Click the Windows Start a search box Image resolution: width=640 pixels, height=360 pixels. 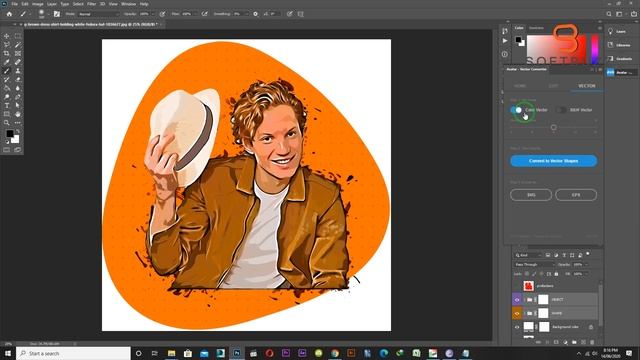[x=73, y=353]
